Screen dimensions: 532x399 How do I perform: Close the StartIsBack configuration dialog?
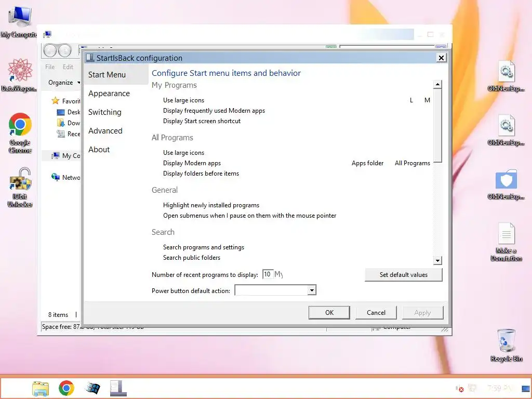coord(441,58)
